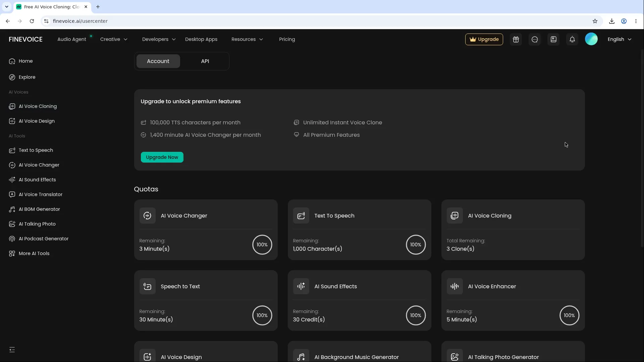Image resolution: width=644 pixels, height=362 pixels.
Task: Open More AI Tools in sidebar
Action: [29, 253]
